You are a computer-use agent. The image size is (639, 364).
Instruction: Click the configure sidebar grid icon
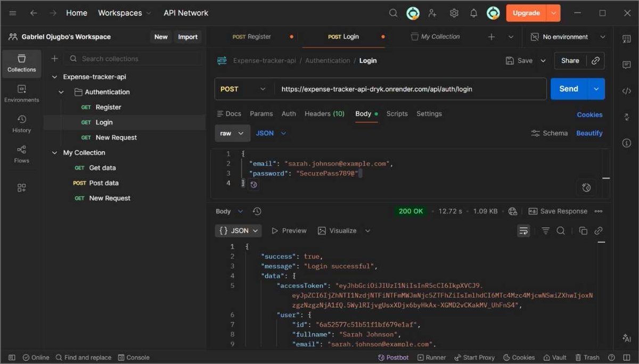[22, 187]
